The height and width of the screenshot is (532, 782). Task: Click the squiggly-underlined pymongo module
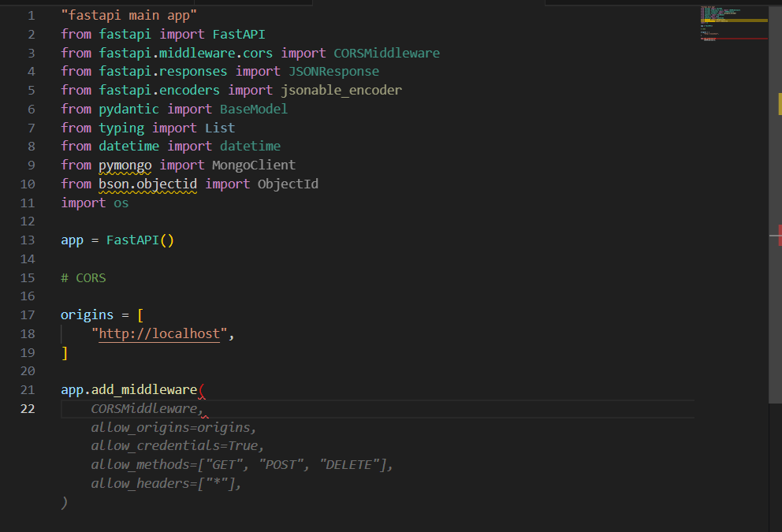125,165
